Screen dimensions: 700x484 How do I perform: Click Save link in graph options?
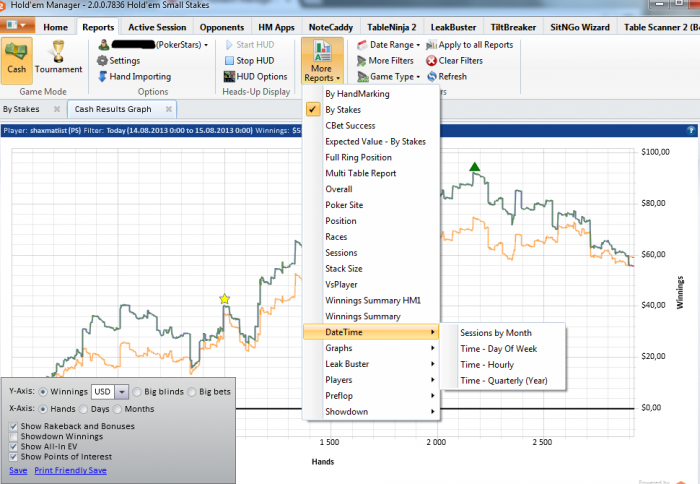coord(18,470)
